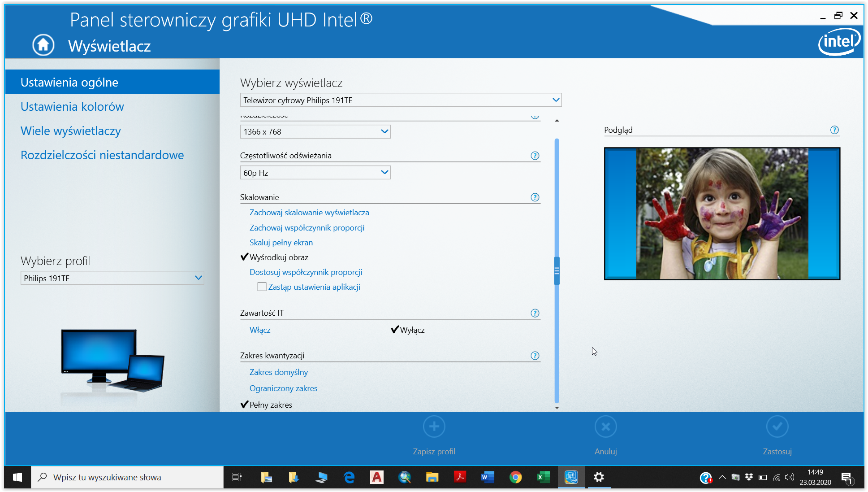Click the Zapisz profil plus icon
The image size is (868, 492).
434,427
